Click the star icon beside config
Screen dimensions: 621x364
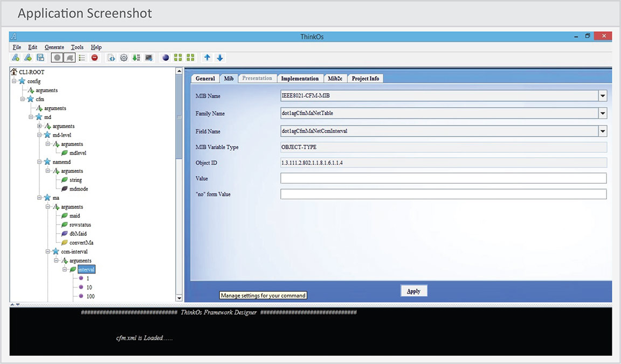tap(22, 81)
